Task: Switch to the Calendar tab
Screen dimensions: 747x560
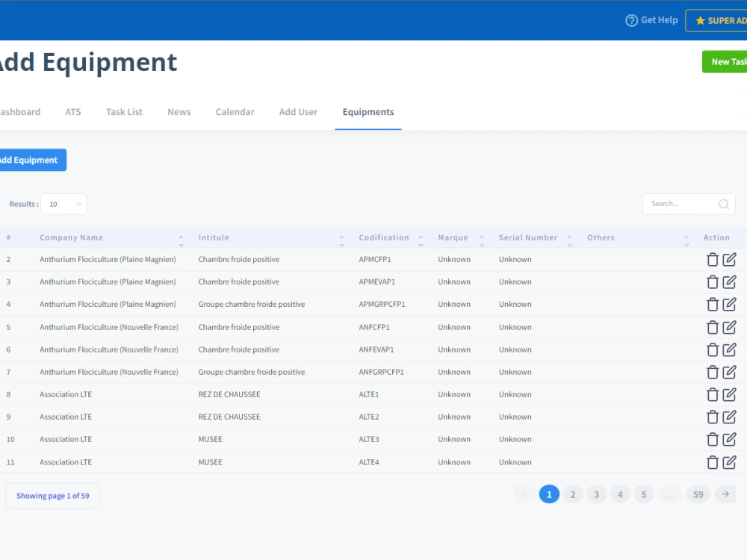Action: pos(235,111)
